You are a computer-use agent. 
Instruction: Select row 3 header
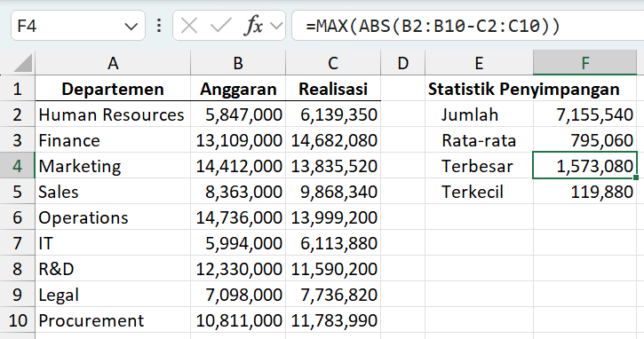17,140
